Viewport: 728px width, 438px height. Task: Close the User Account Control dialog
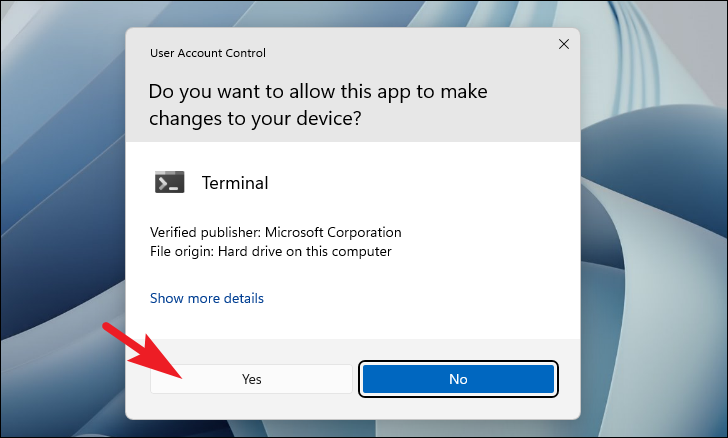pyautogui.click(x=564, y=44)
